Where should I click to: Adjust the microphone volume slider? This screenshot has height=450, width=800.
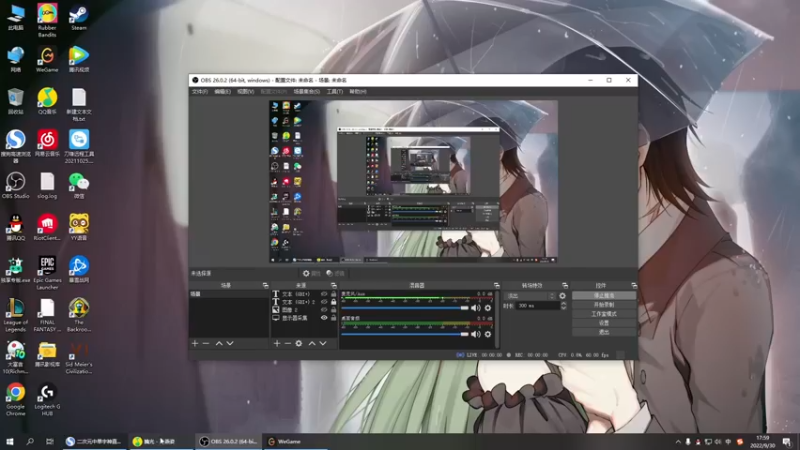[x=405, y=308]
